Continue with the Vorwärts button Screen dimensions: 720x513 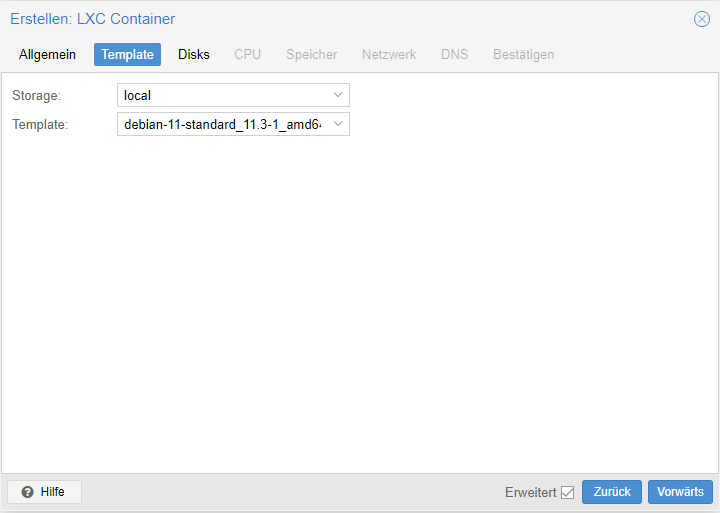point(680,492)
